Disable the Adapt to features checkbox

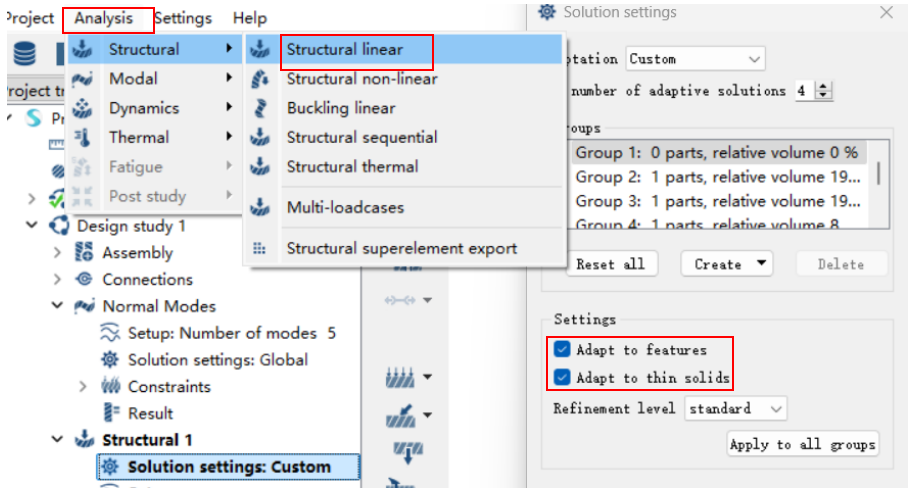click(x=562, y=349)
